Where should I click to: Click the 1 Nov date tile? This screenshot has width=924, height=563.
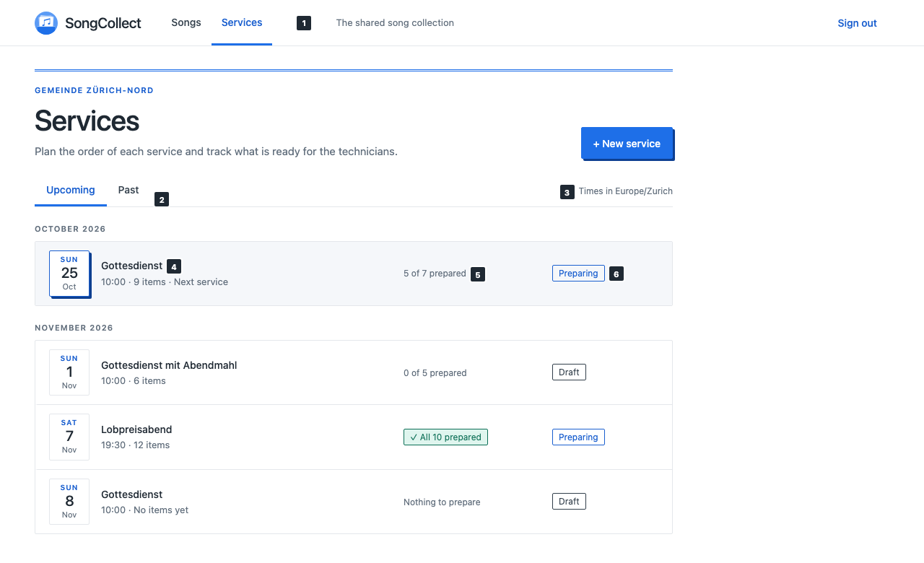click(x=69, y=372)
